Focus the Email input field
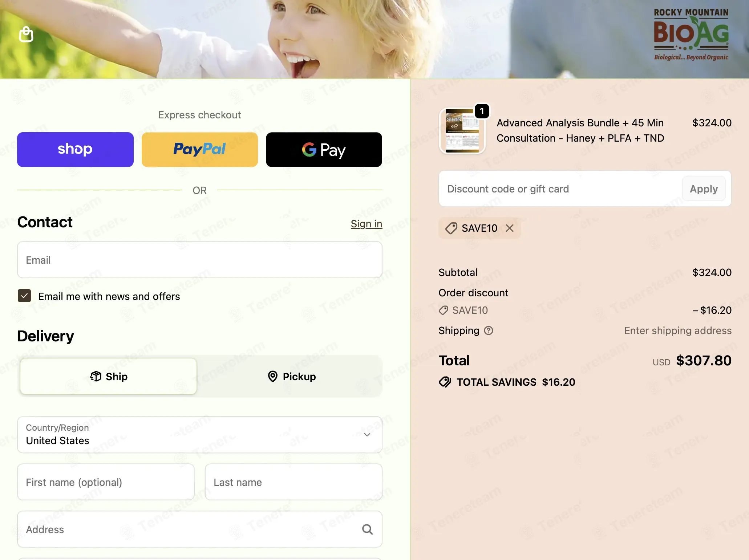Image resolution: width=749 pixels, height=560 pixels. [200, 260]
